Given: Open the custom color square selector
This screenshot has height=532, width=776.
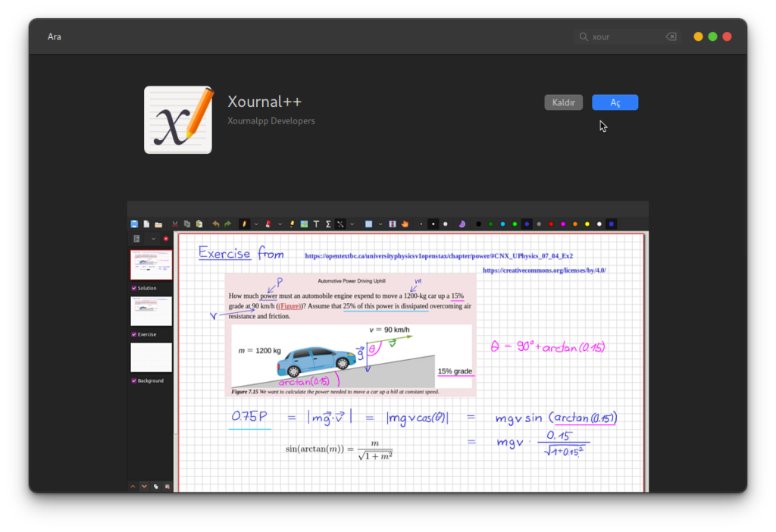Looking at the screenshot, I should pyautogui.click(x=612, y=224).
